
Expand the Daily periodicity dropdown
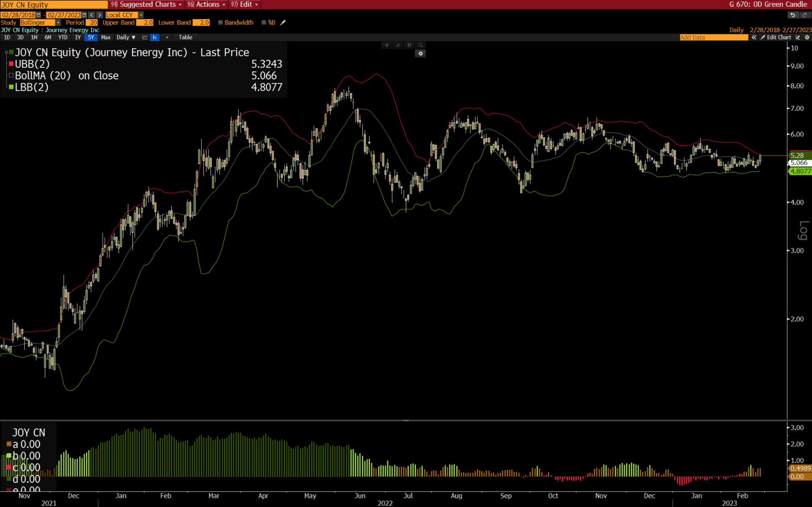pyautogui.click(x=126, y=37)
